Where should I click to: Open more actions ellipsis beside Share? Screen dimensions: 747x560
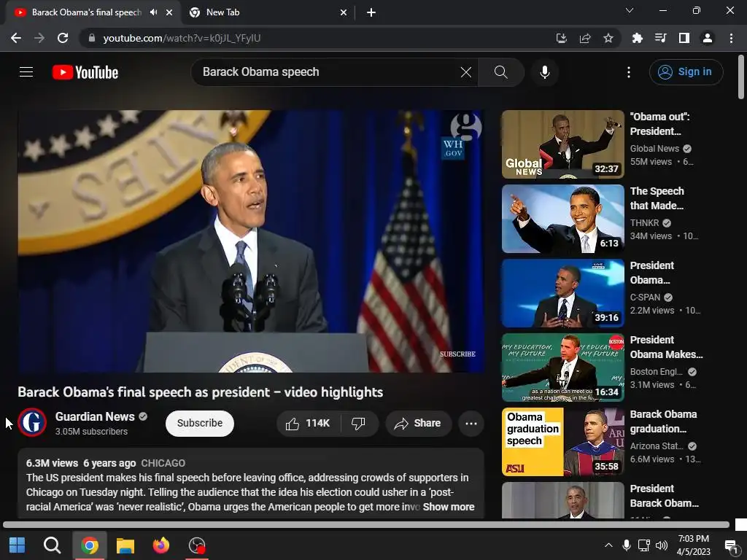[x=471, y=424]
